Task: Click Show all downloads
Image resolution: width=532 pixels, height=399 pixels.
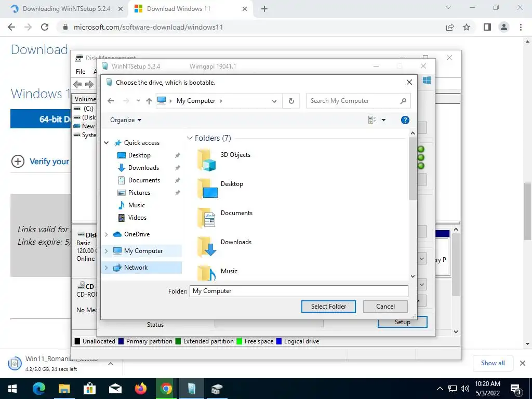Action: pyautogui.click(x=493, y=363)
